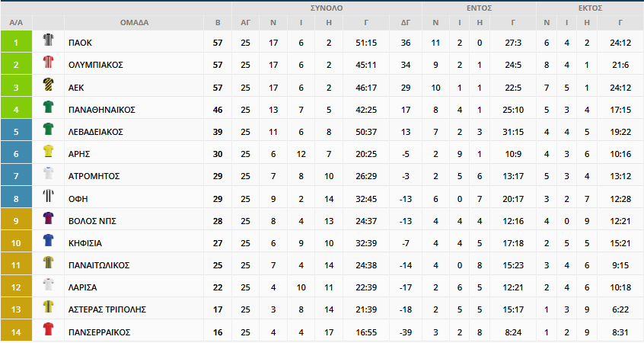The width and height of the screenshot is (644, 343).
Task: Click the ΒΟΛΟΣ ΝΠΣ purple jersey icon
Action: (x=48, y=218)
